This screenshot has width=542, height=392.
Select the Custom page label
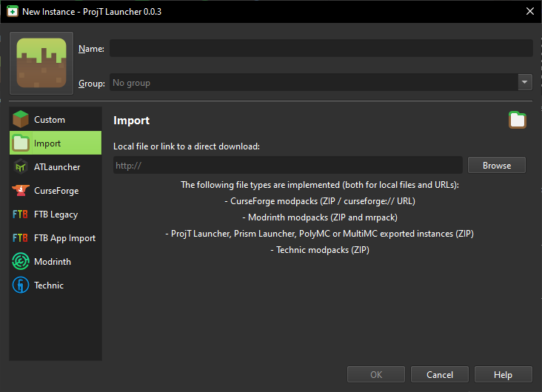[50, 120]
